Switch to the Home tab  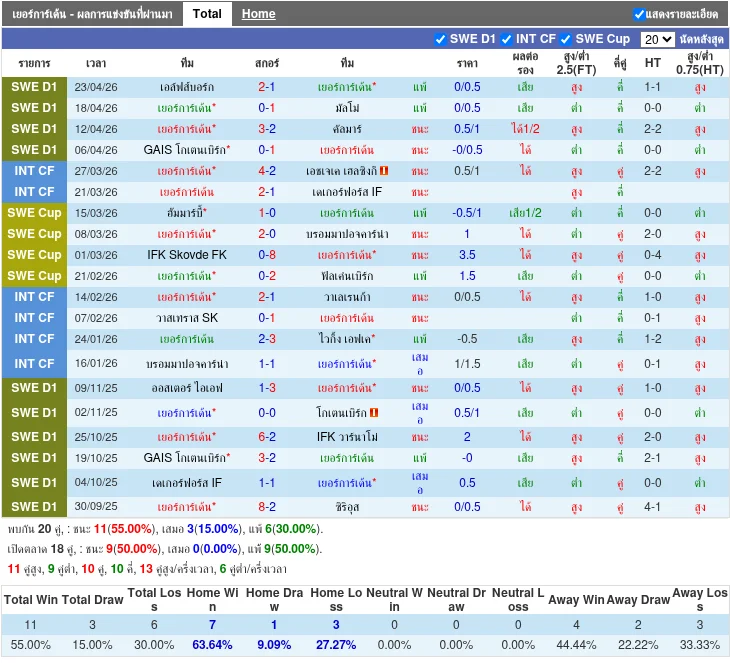point(258,14)
